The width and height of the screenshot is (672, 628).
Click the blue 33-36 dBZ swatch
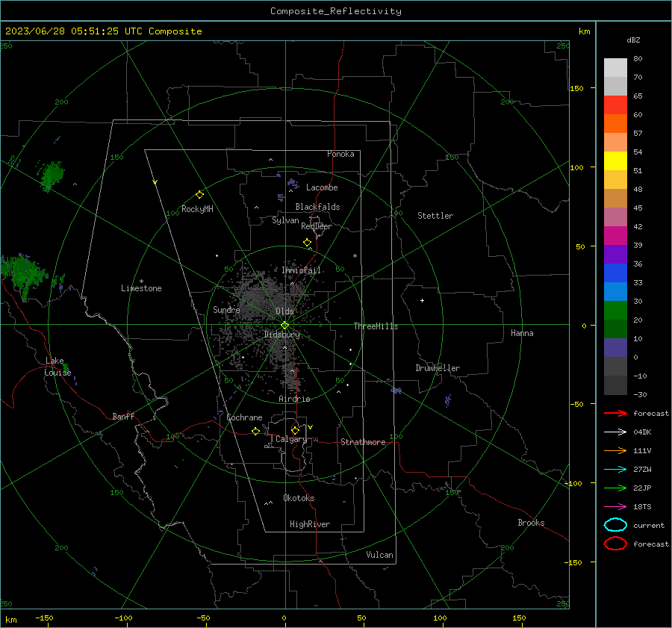pyautogui.click(x=615, y=273)
